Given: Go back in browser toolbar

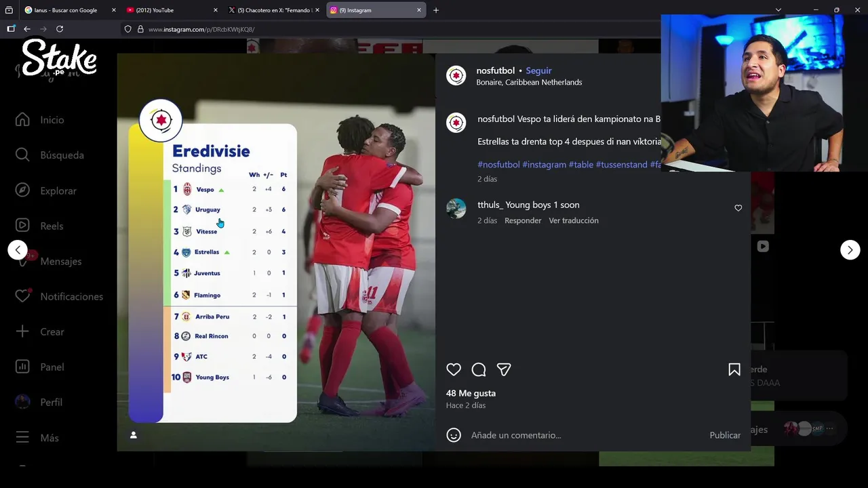Looking at the screenshot, I should tap(26, 29).
